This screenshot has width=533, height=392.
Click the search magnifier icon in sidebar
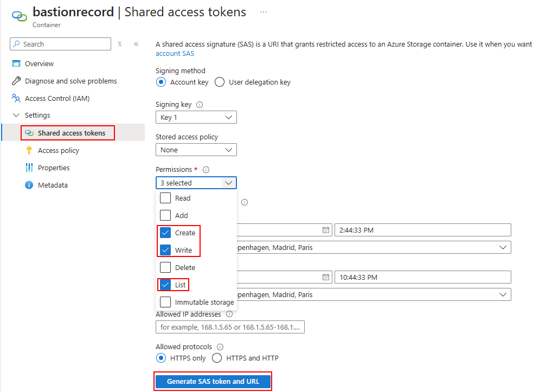(x=16, y=44)
